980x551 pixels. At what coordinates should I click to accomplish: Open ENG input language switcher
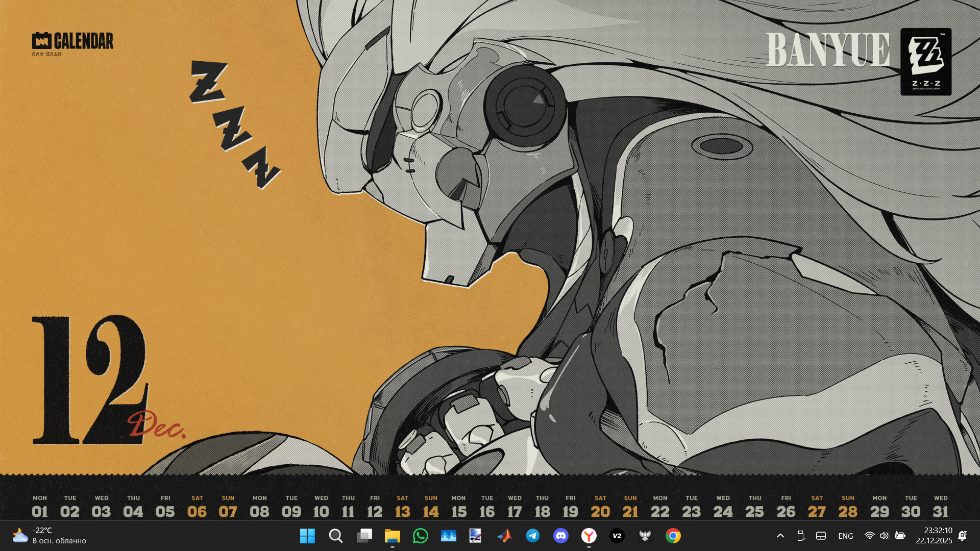point(845,536)
